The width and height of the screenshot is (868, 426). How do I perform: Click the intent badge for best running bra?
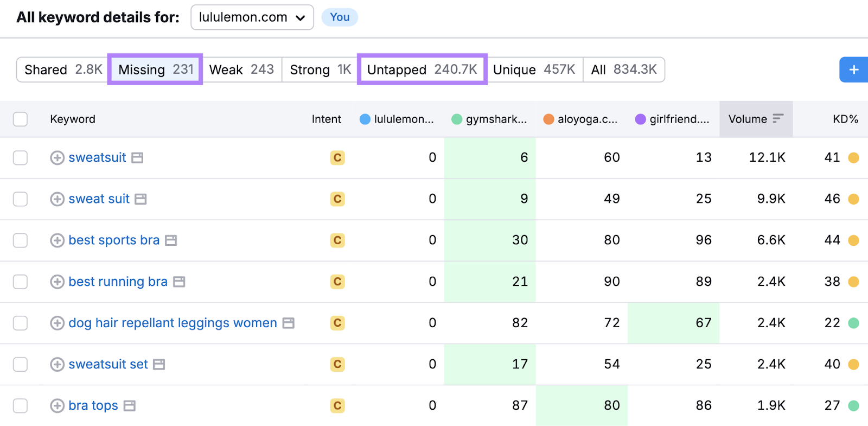pos(337,282)
